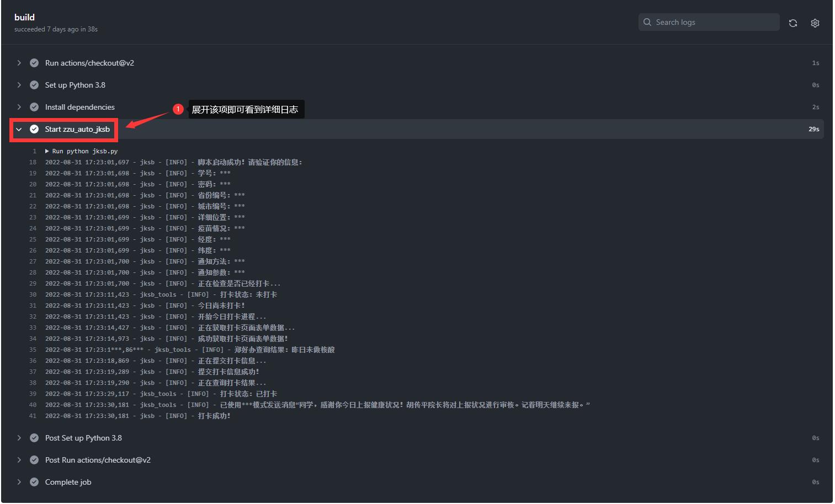Viewport: 835px width, 504px height.
Task: Click success checkmark icon of Set up Python 3.8
Action: click(34, 85)
